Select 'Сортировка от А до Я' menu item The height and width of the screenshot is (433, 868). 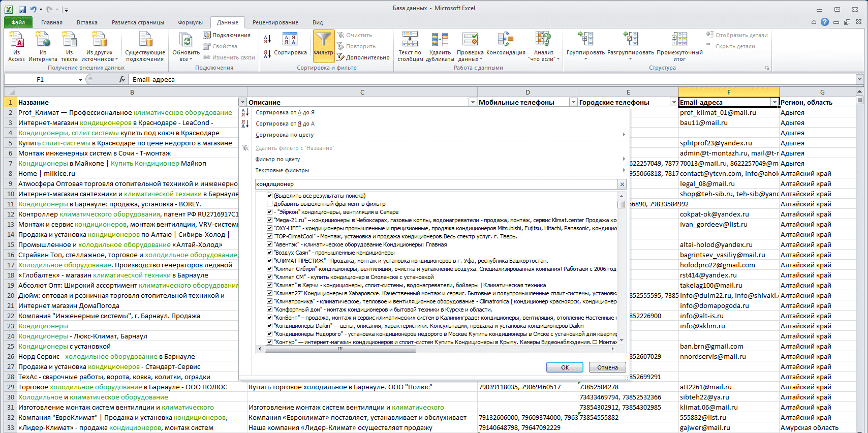coord(285,112)
